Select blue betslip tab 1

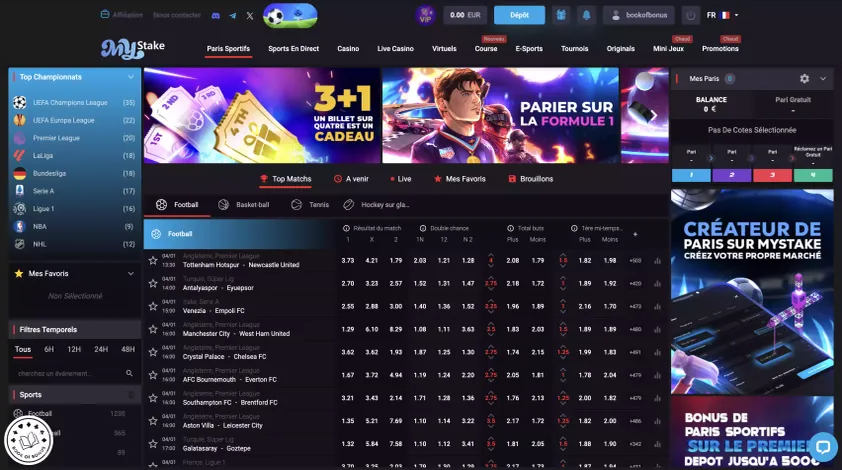pyautogui.click(x=691, y=175)
